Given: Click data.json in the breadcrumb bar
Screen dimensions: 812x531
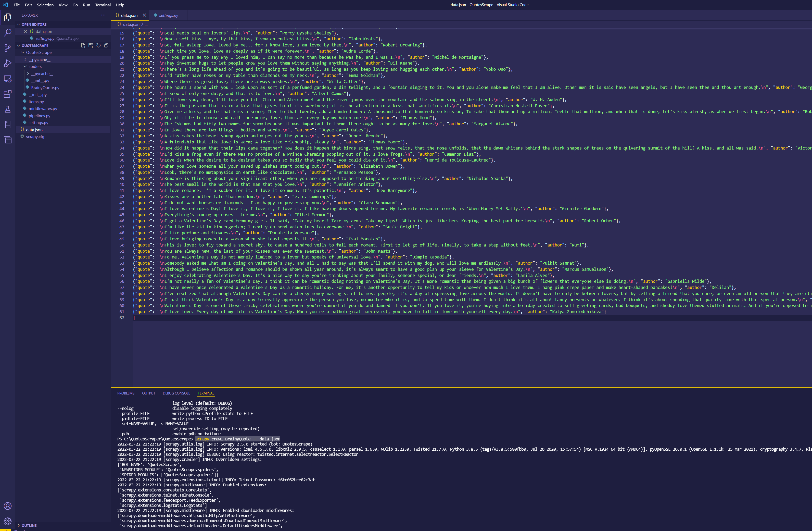Looking at the screenshot, I should pyautogui.click(x=131, y=24).
